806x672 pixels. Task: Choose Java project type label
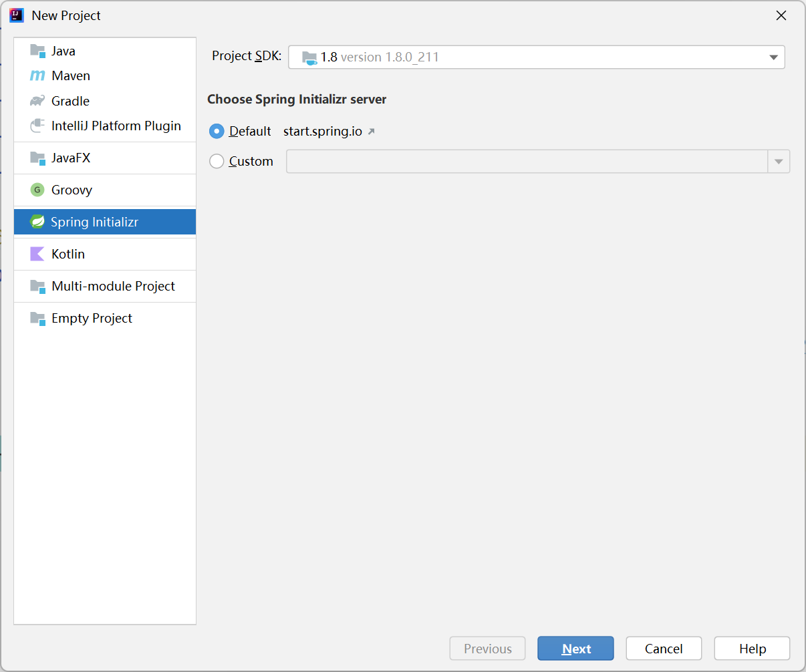pos(63,51)
